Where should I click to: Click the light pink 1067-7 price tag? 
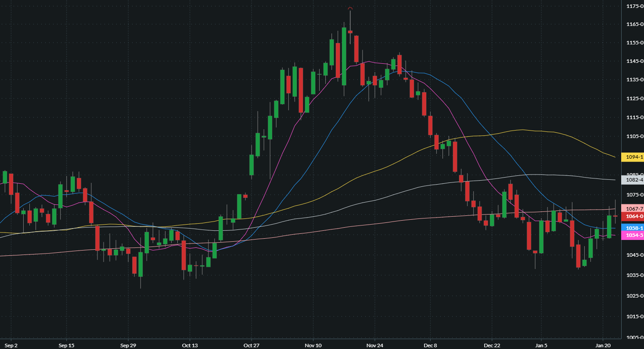633,209
